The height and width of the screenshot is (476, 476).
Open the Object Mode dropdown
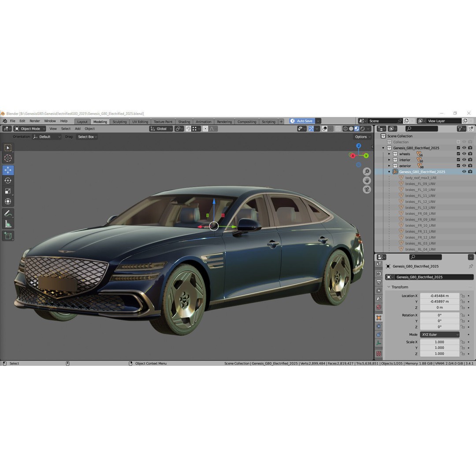30,129
